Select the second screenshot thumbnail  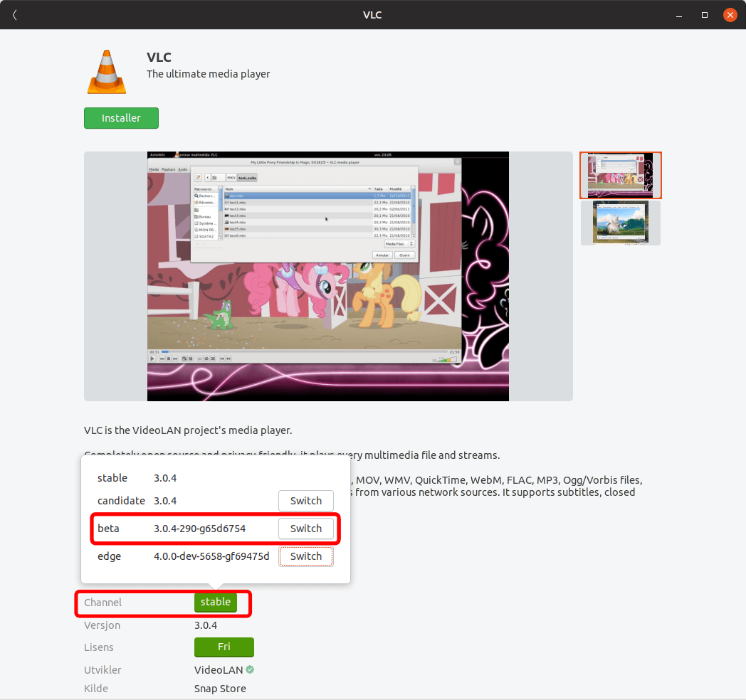click(621, 223)
